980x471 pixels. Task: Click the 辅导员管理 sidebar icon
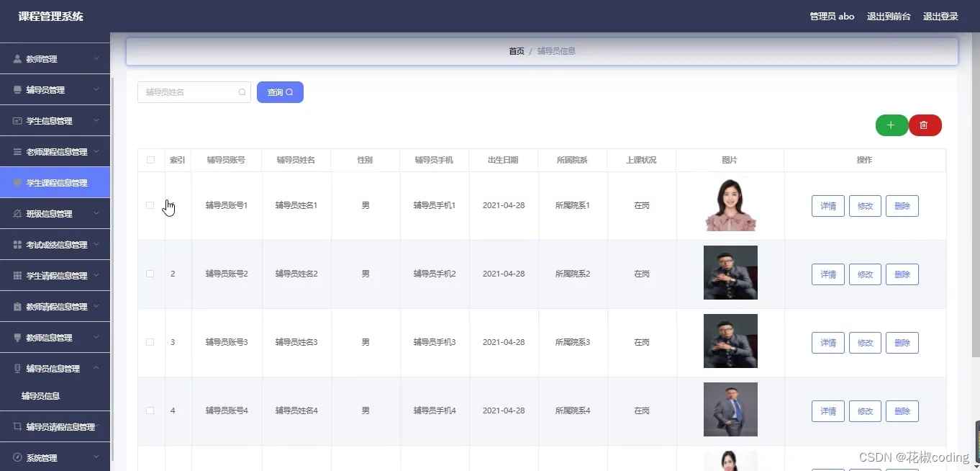tap(17, 90)
